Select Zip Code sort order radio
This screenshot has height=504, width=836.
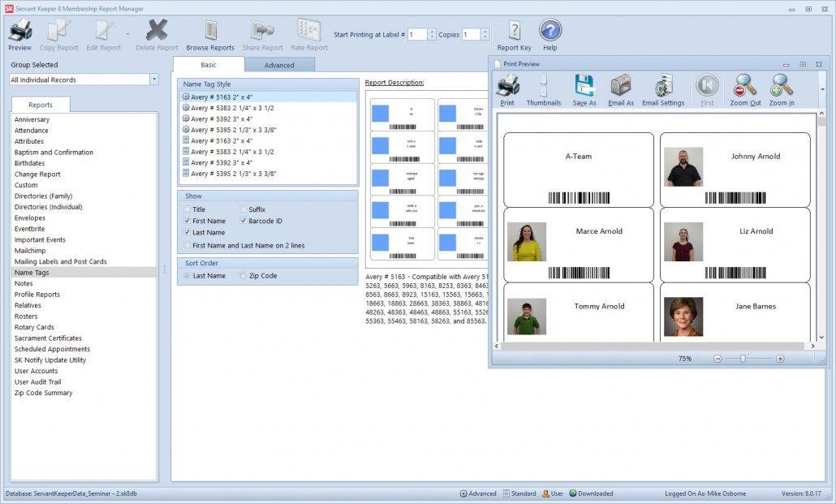click(x=243, y=276)
